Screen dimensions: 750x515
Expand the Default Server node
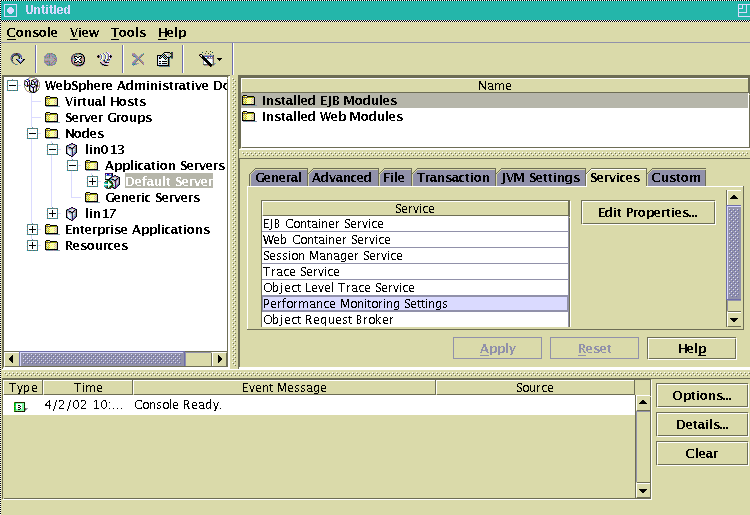tap(92, 182)
